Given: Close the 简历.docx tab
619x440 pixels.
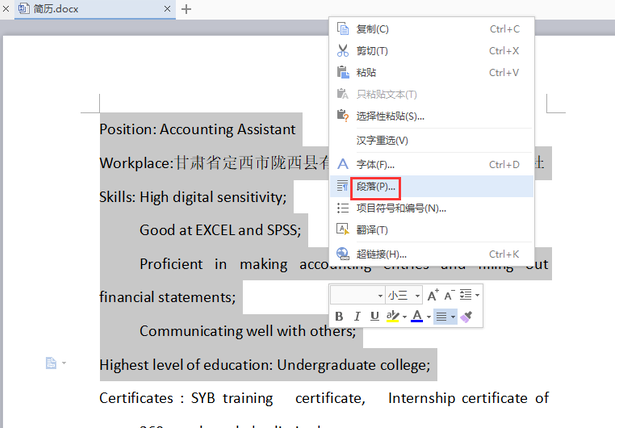Looking at the screenshot, I should tap(167, 9).
